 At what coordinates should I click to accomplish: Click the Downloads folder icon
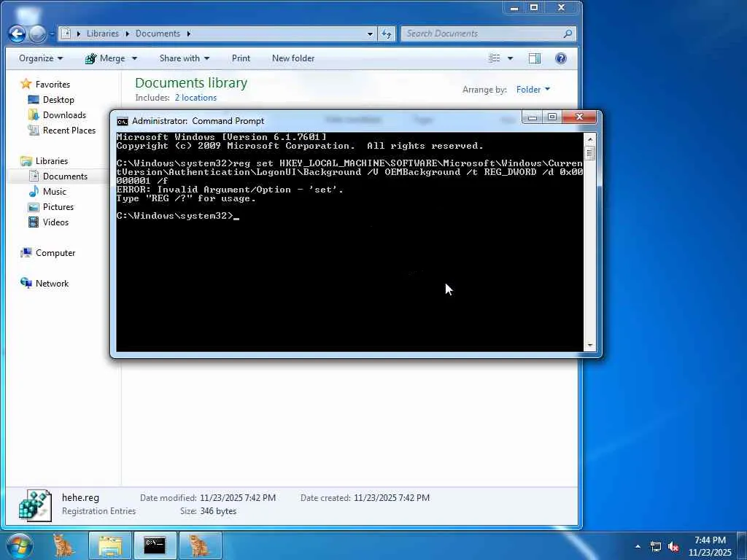[34, 114]
